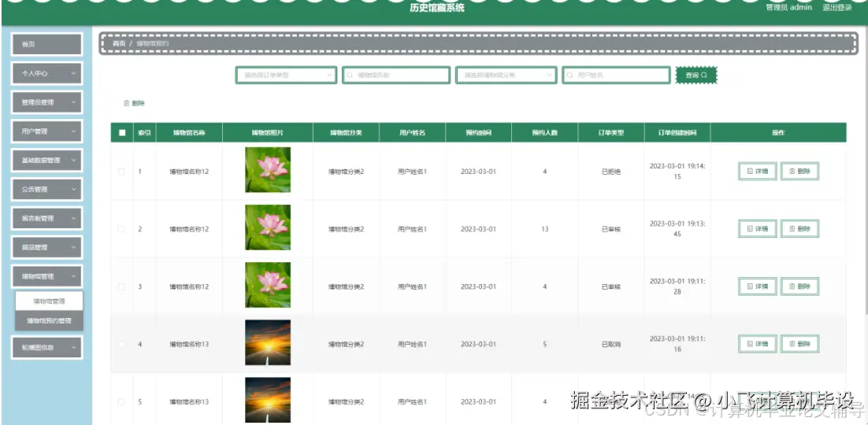Image resolution: width=868 pixels, height=425 pixels.
Task: Expand the 用户管理 sidebar menu
Action: 47,131
